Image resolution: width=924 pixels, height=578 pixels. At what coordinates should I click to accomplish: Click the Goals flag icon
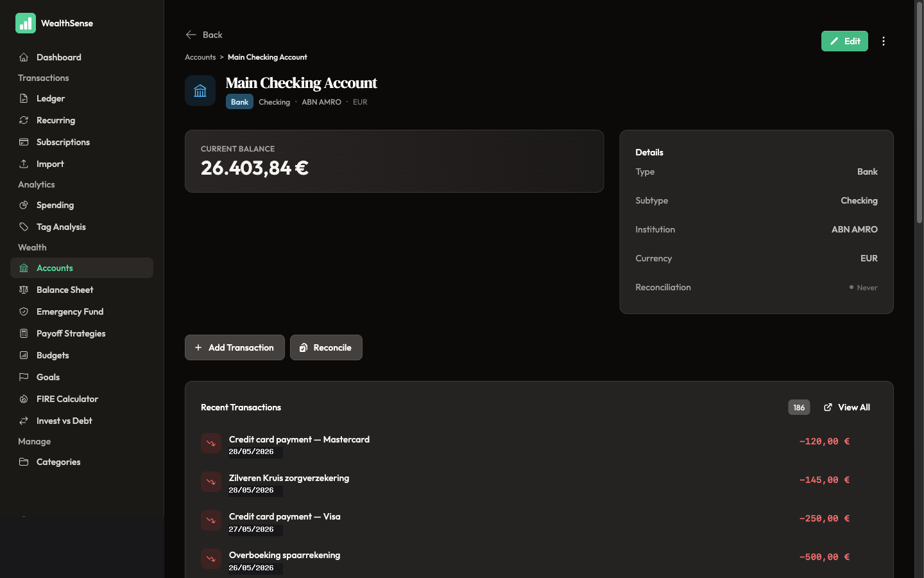coord(24,377)
